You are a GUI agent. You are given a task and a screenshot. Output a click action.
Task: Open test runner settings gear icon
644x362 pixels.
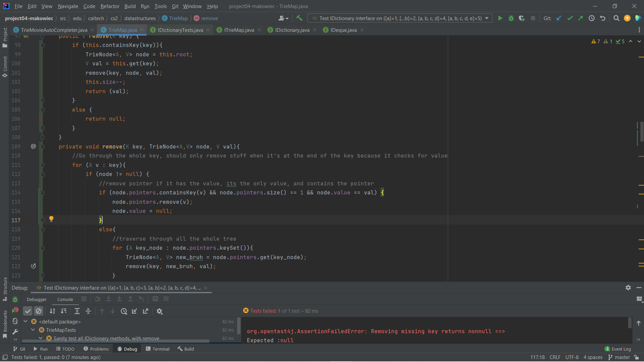pyautogui.click(x=159, y=311)
